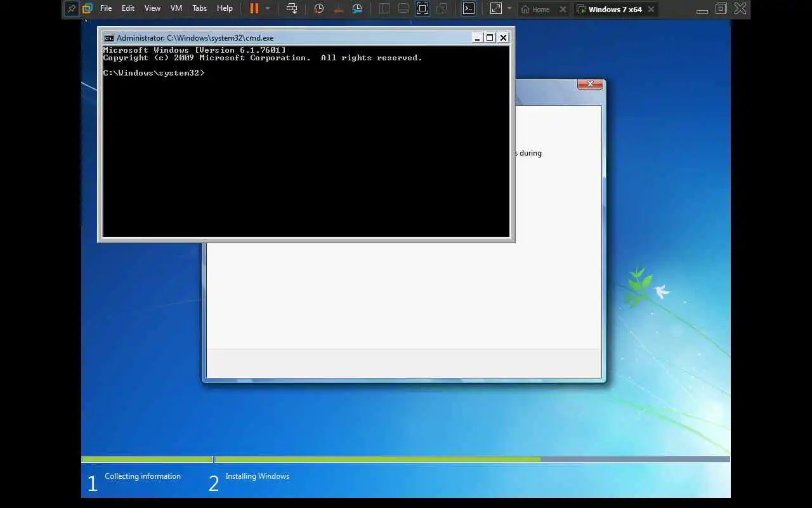Open the console view terminal icon
The image size is (812, 508).
[x=469, y=9]
